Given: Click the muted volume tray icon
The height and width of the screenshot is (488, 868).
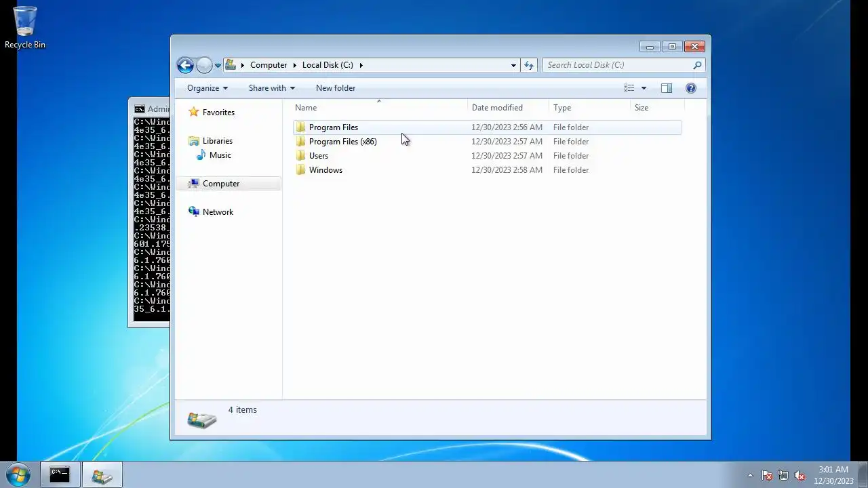Looking at the screenshot, I should click(800, 476).
